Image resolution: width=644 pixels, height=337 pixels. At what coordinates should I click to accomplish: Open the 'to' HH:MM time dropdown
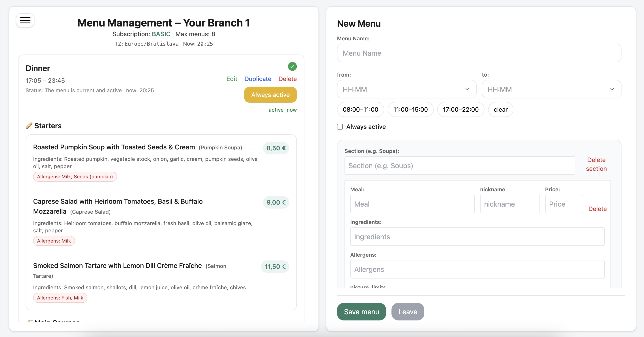[x=551, y=89]
